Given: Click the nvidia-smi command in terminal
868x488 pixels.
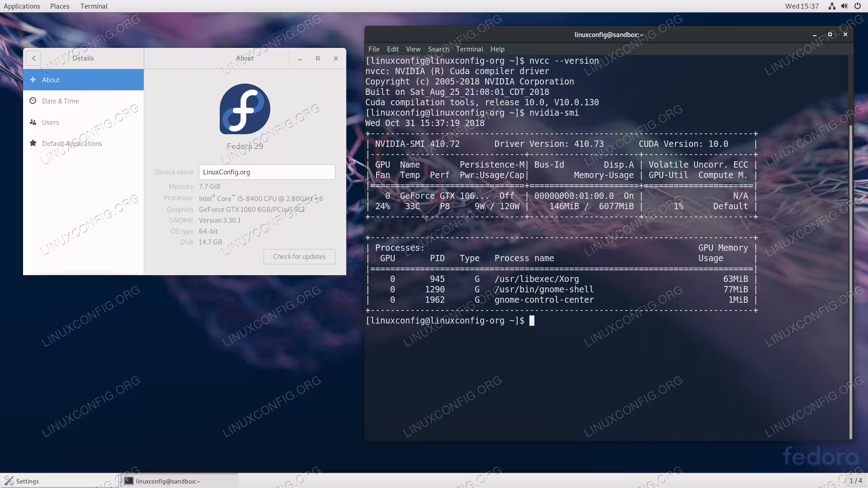Looking at the screenshot, I should pyautogui.click(x=554, y=113).
